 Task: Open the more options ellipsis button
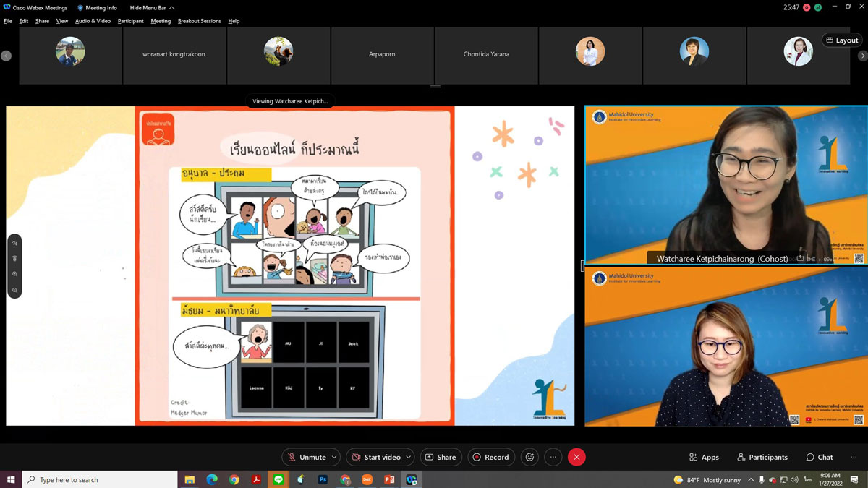tap(553, 457)
